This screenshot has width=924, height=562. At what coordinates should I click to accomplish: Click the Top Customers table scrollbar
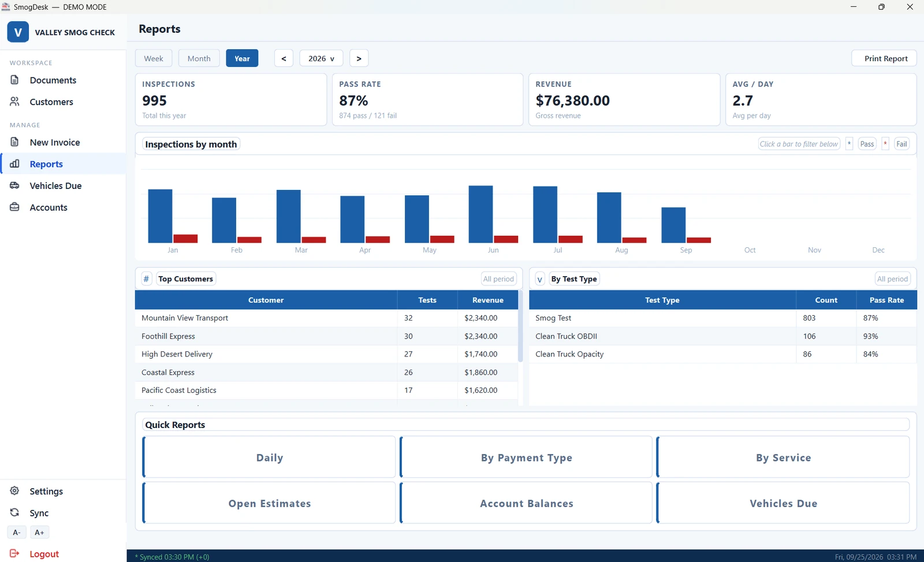pos(520,326)
